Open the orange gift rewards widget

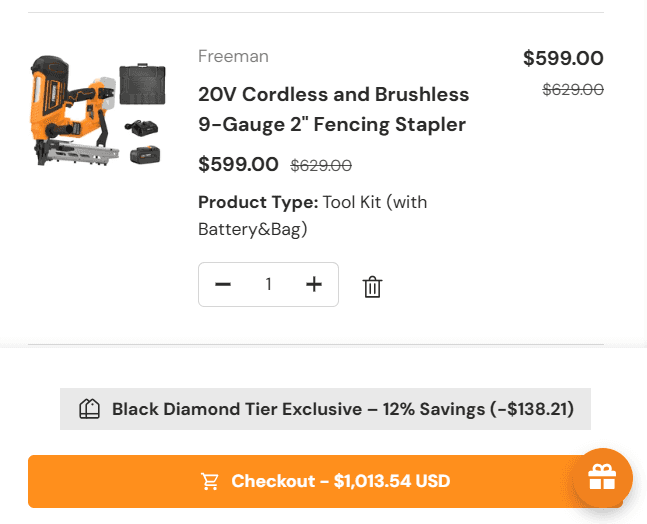click(601, 478)
